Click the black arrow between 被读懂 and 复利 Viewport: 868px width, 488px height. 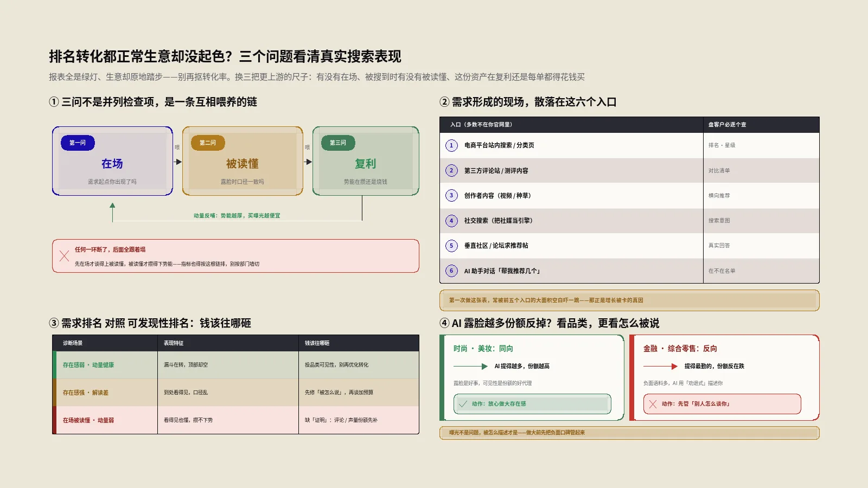[x=308, y=162]
